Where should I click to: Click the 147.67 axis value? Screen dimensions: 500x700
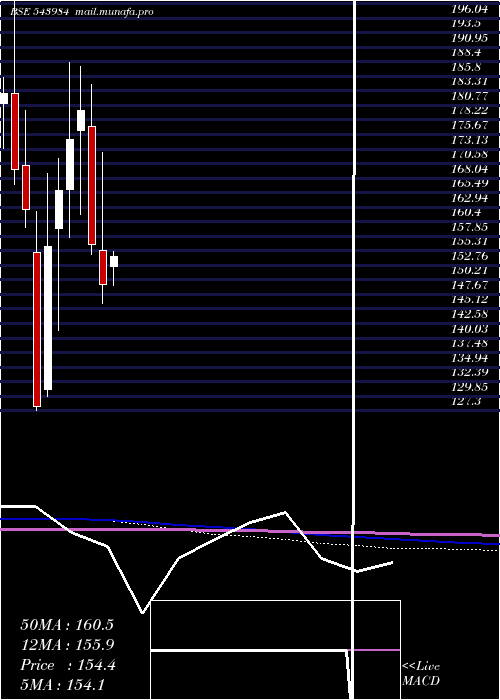[469, 285]
